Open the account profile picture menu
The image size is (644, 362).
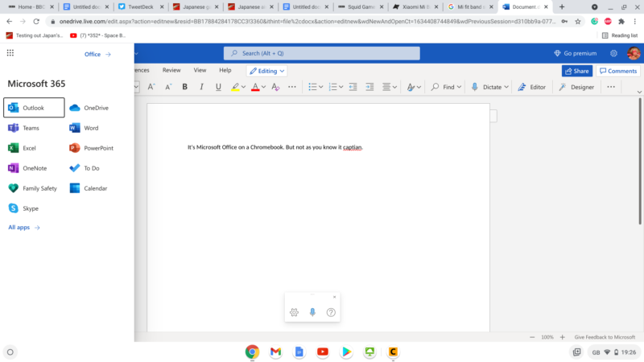click(x=634, y=53)
